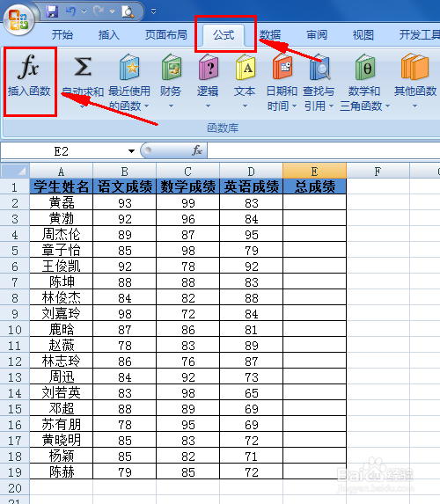Click the fx button in formula bar

coord(197,150)
